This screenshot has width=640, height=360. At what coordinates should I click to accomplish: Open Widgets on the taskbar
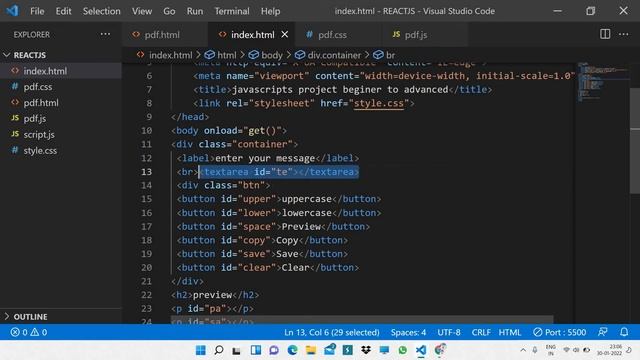(x=256, y=350)
